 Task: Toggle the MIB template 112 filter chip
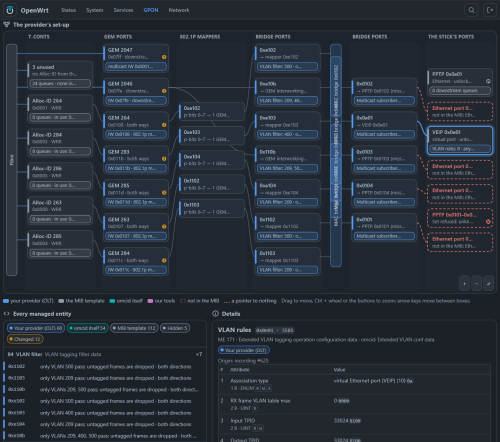pyautogui.click(x=134, y=328)
